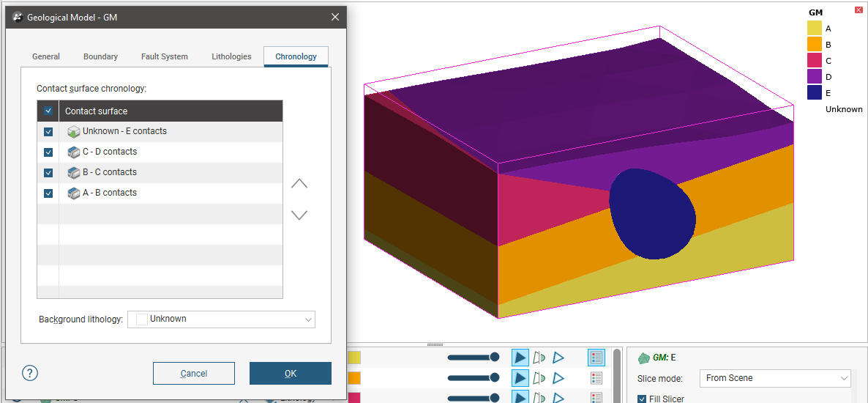Click first row filled triangle icon
The height and width of the screenshot is (403, 868).
[520, 358]
